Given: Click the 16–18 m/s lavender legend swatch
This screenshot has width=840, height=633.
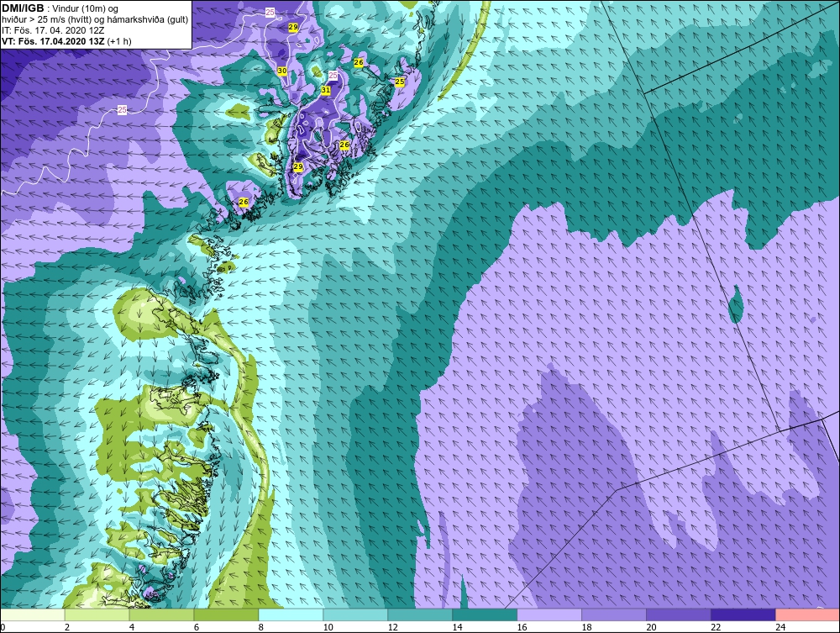Looking at the screenshot, I should click(549, 615).
